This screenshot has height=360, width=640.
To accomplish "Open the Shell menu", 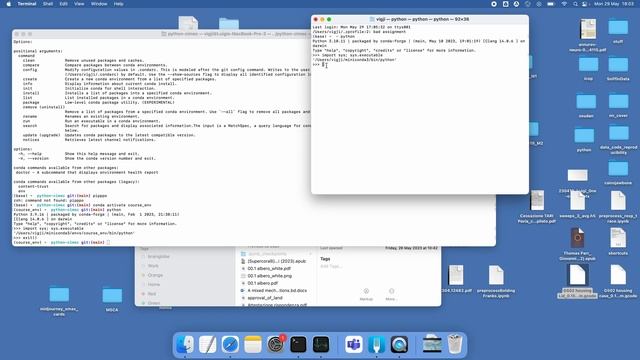I will click(x=48, y=4).
